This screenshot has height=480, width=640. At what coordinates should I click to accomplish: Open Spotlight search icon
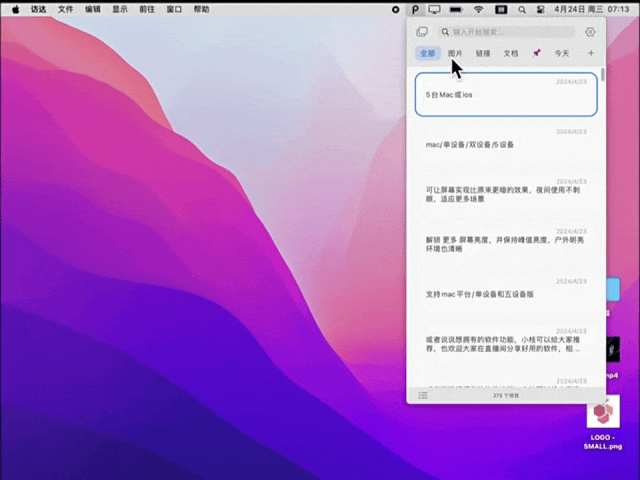point(522,10)
